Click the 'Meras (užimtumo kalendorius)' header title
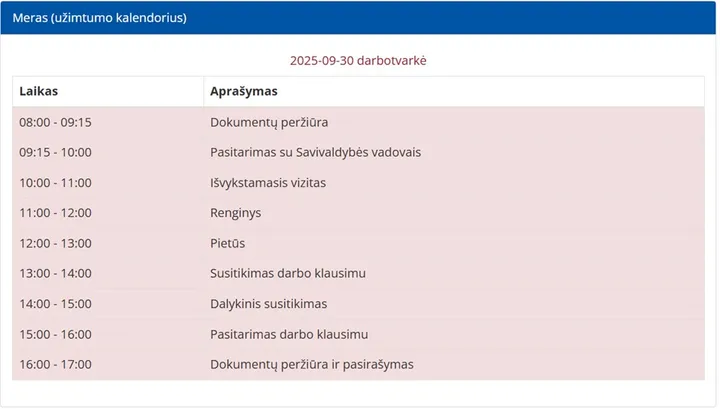Screen dimensions: 720x409 click(x=100, y=18)
